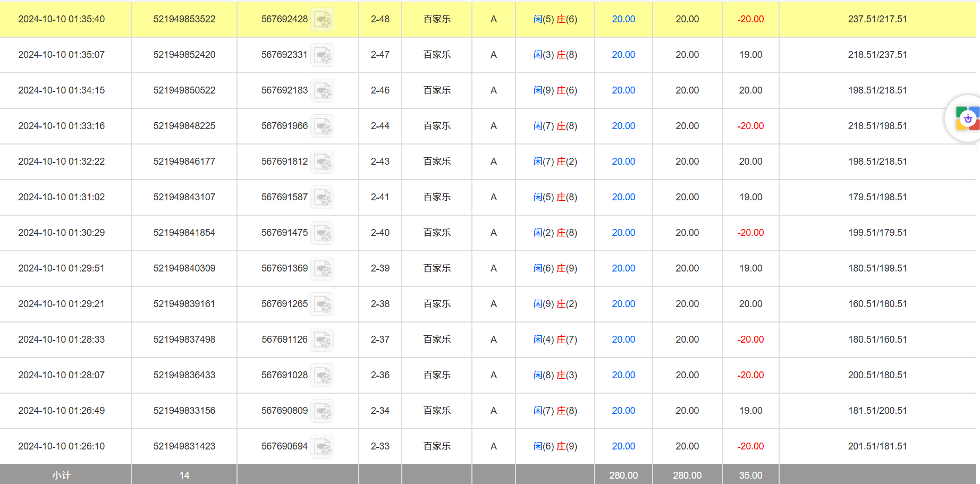
Task: Open the video icon for round 2-46
Action: coord(322,90)
